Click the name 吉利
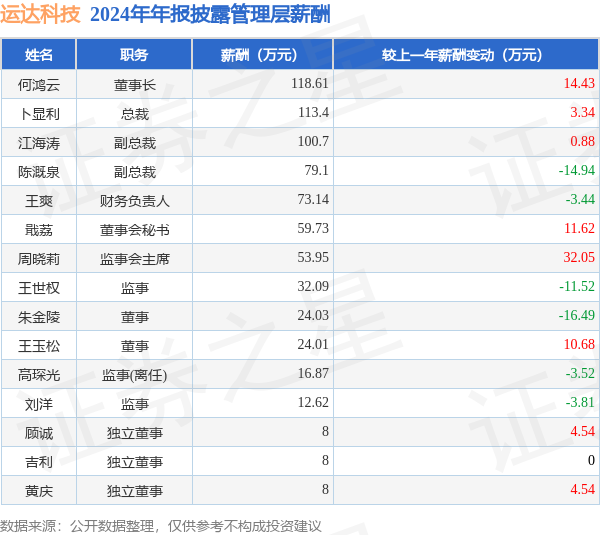Viewport: 600px width, 535px height. pyautogui.click(x=39, y=463)
